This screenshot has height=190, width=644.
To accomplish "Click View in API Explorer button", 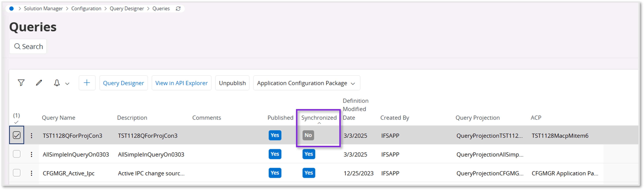I will pyautogui.click(x=181, y=83).
